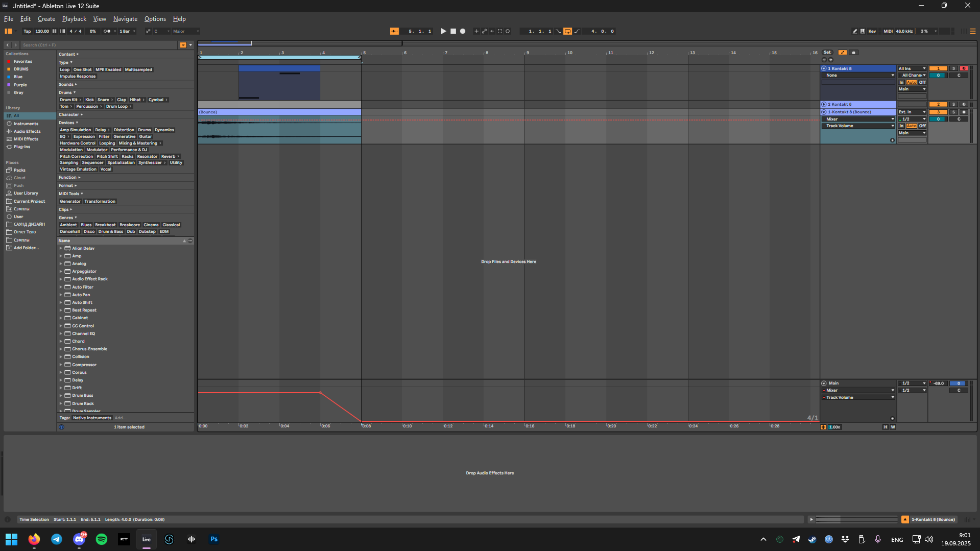
Task: Start playback with the Play button
Action: point(443,31)
